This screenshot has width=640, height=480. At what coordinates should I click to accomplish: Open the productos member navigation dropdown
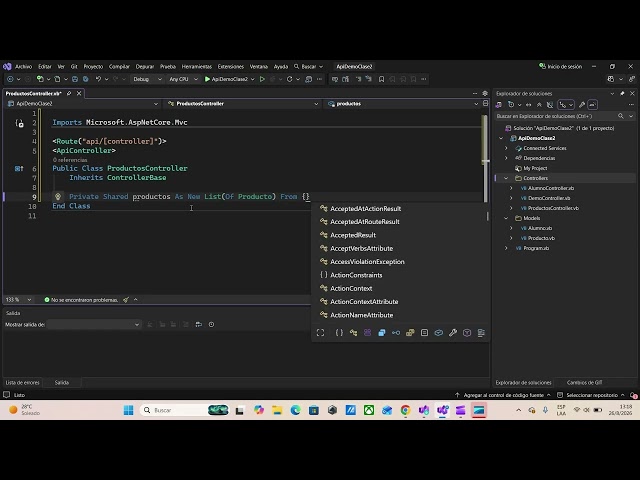coord(403,104)
